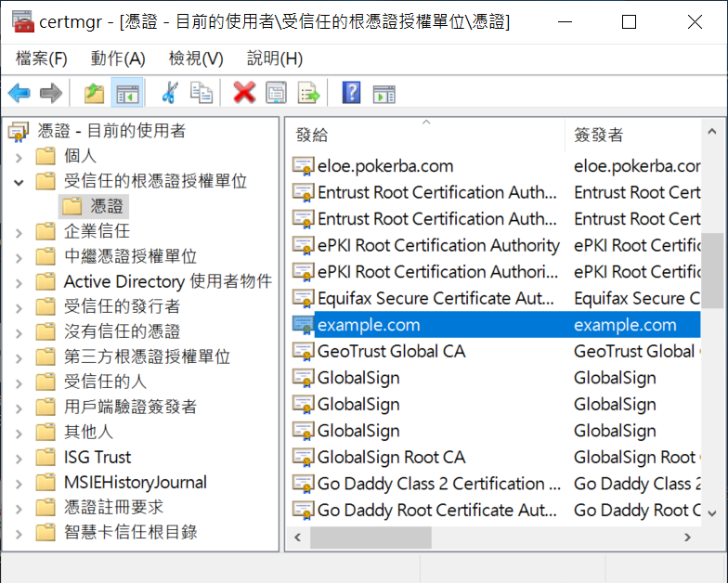Click the GeoTrust Global CA certificate icon
Image resolution: width=728 pixels, height=583 pixels.
click(x=303, y=351)
